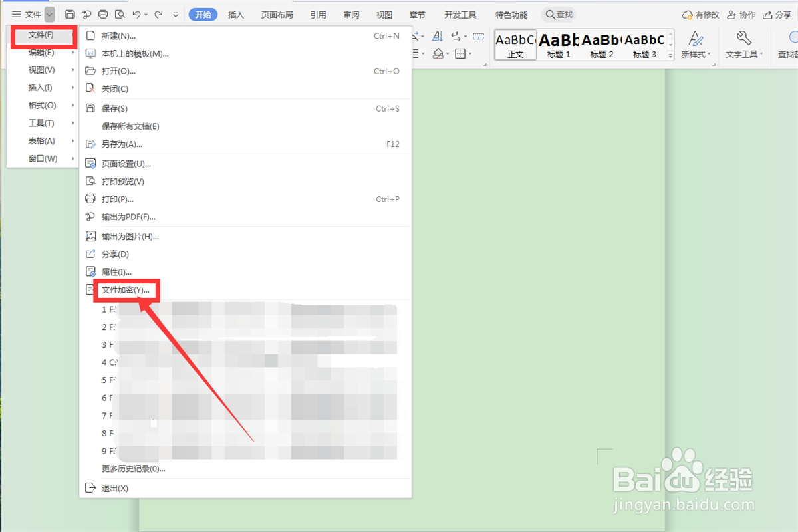Click the 文字工具 wrench icon
798x532 pixels.
[744, 37]
